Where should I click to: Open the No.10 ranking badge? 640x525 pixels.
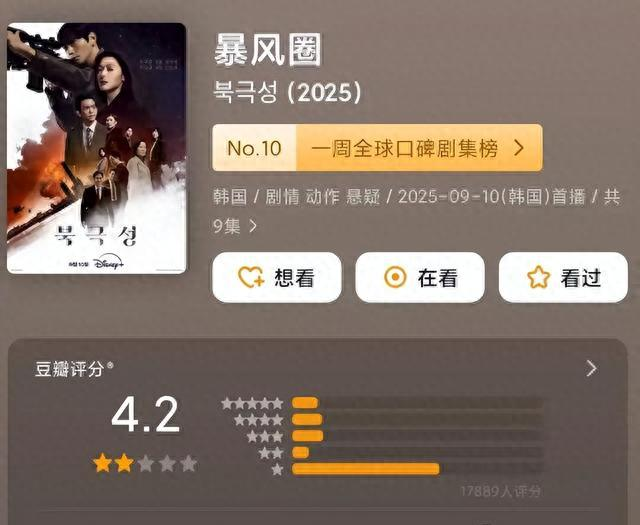[x=254, y=148]
